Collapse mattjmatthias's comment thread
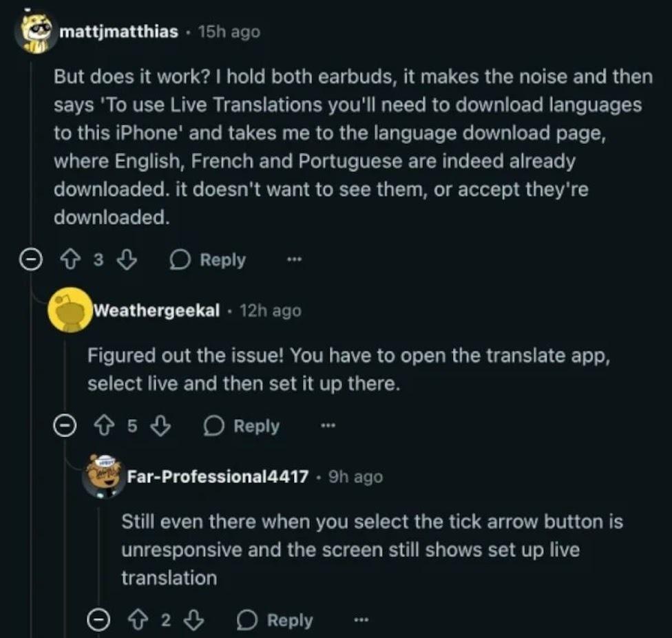Screen dimensions: 672x638 pyautogui.click(x=28, y=260)
